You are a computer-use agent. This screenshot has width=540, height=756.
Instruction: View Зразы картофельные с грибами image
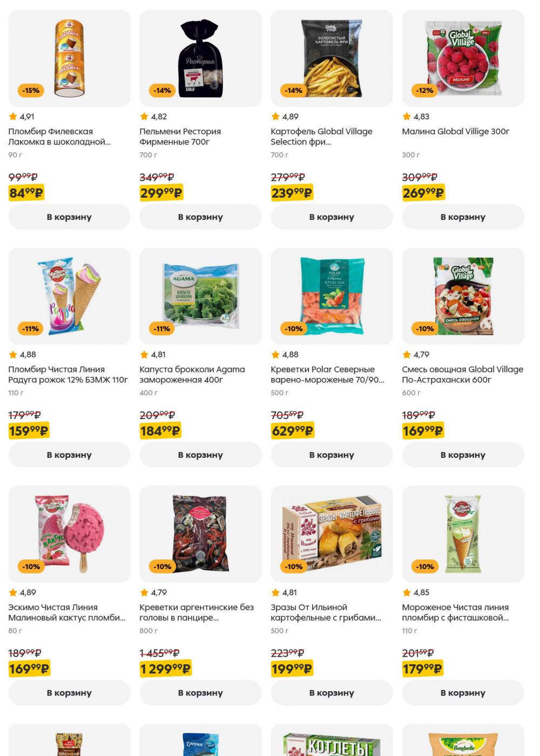(x=332, y=534)
